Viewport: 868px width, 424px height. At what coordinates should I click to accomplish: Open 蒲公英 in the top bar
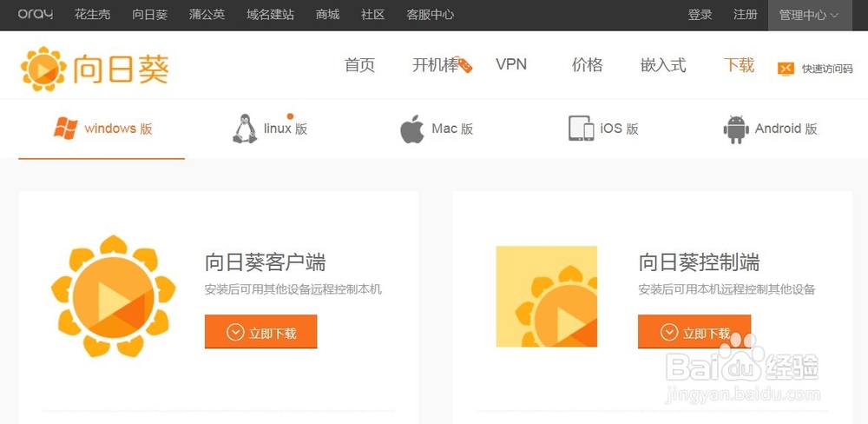click(x=207, y=15)
